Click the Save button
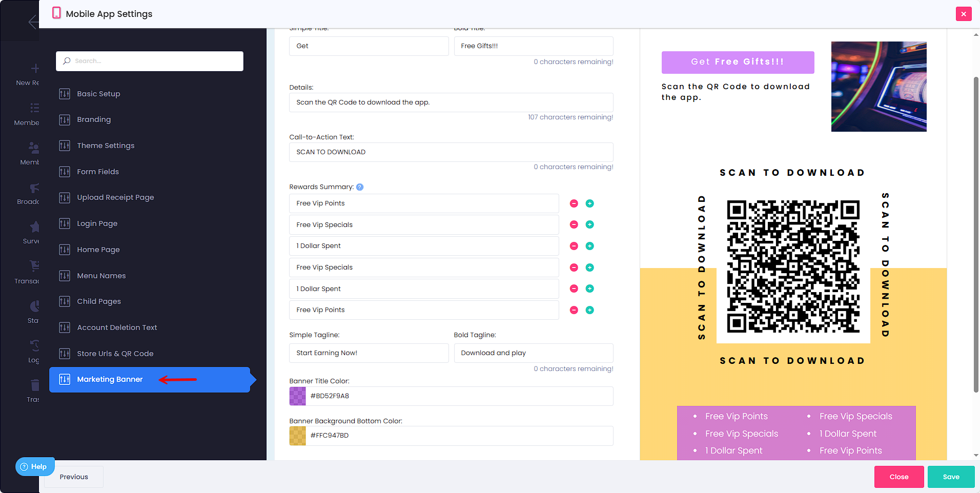Viewport: 980px width, 493px height. 951,477
